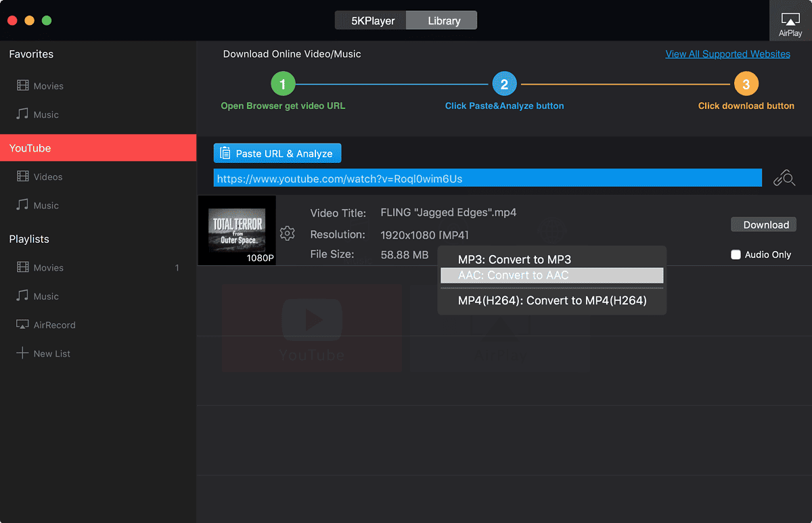Click the video title FLING "Jagged Edges".mp4
Viewport: 812px width, 523px height.
point(449,212)
